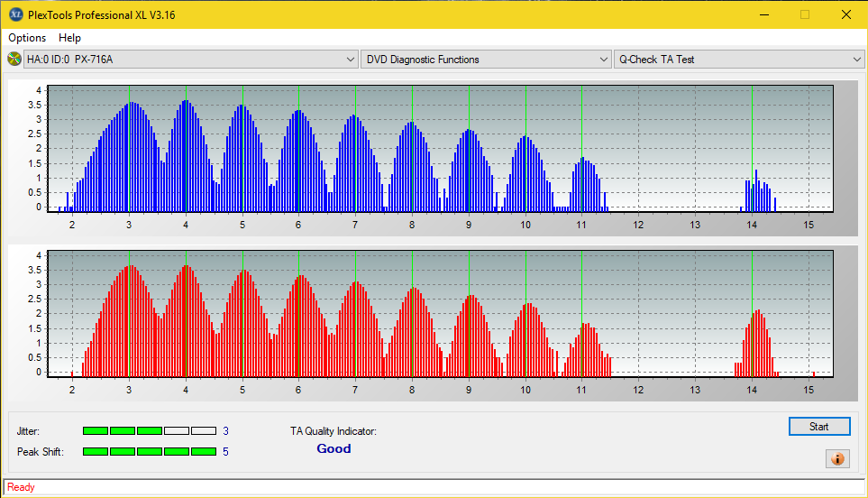Screen dimensions: 868x498
Task: Minimize the PlexTools window
Action: [x=764, y=15]
